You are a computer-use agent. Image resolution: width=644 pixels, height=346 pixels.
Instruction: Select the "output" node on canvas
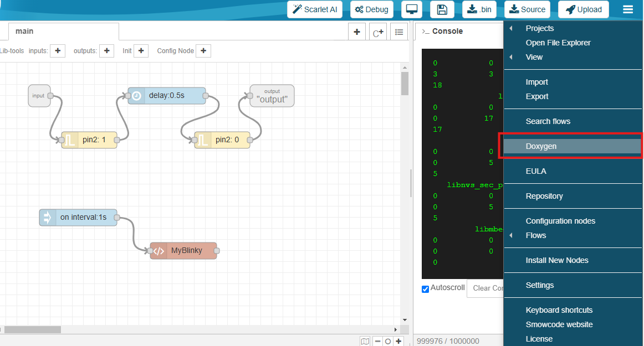(x=272, y=96)
